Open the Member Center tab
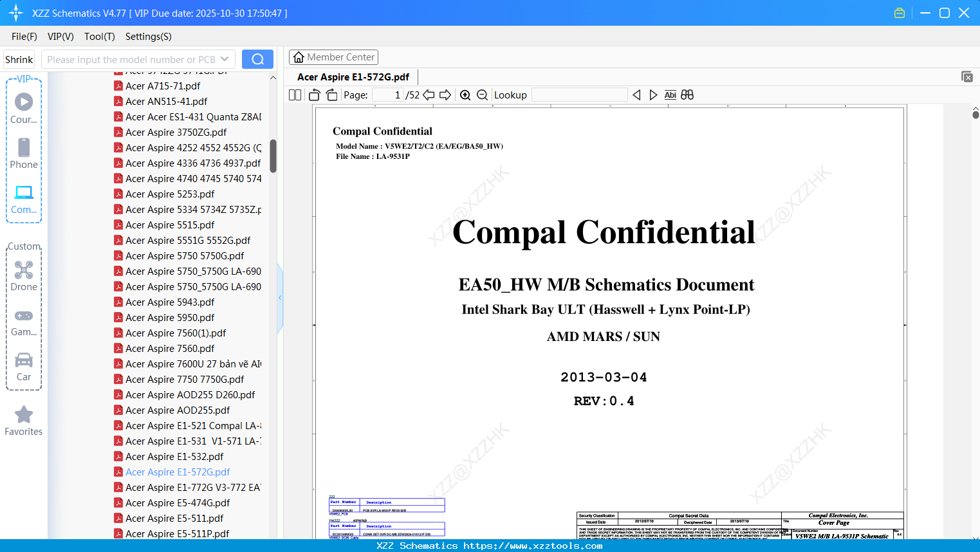Image resolution: width=980 pixels, height=552 pixels. pos(333,57)
